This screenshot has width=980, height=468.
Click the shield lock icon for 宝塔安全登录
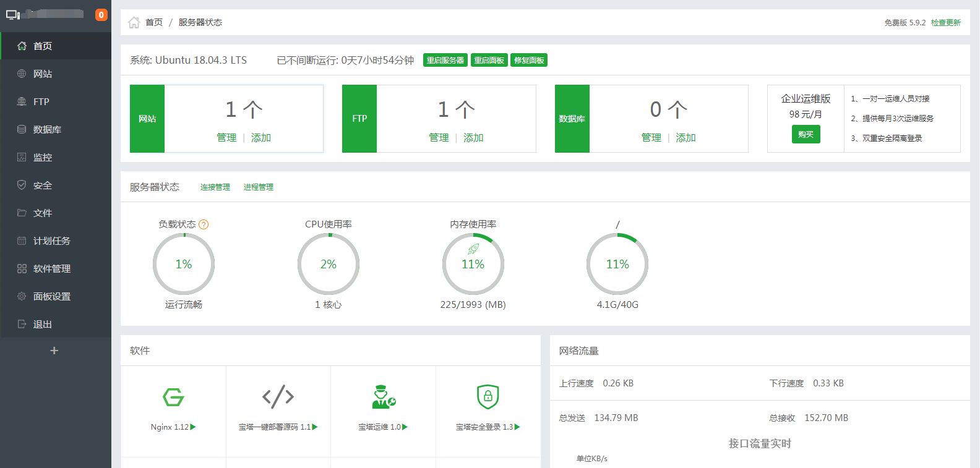(488, 397)
